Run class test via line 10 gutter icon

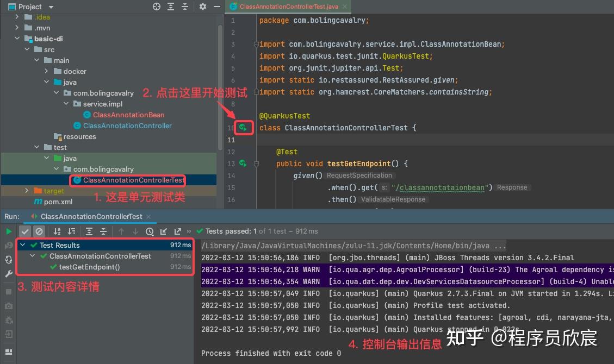click(x=243, y=128)
